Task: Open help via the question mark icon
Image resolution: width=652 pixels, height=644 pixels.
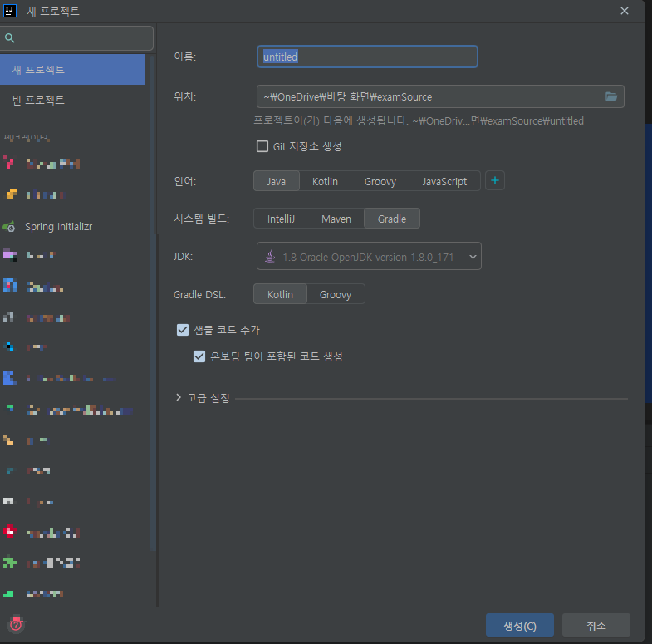Action: [16, 624]
